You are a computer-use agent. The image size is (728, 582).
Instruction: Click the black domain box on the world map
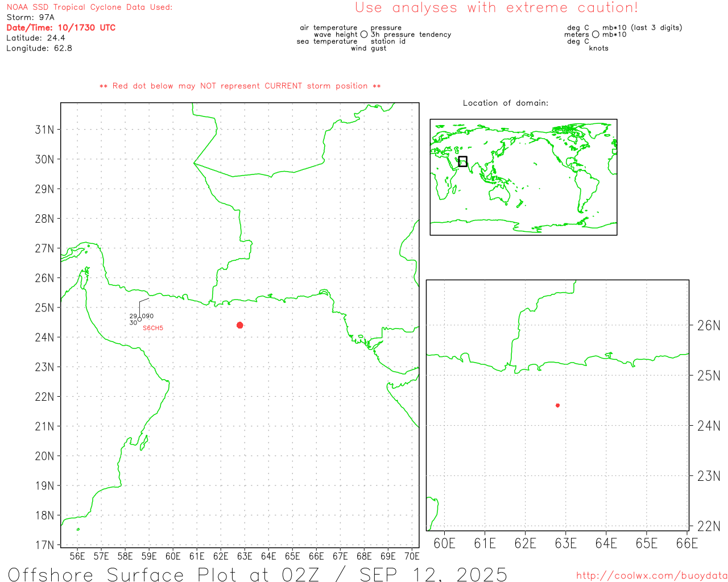(463, 161)
